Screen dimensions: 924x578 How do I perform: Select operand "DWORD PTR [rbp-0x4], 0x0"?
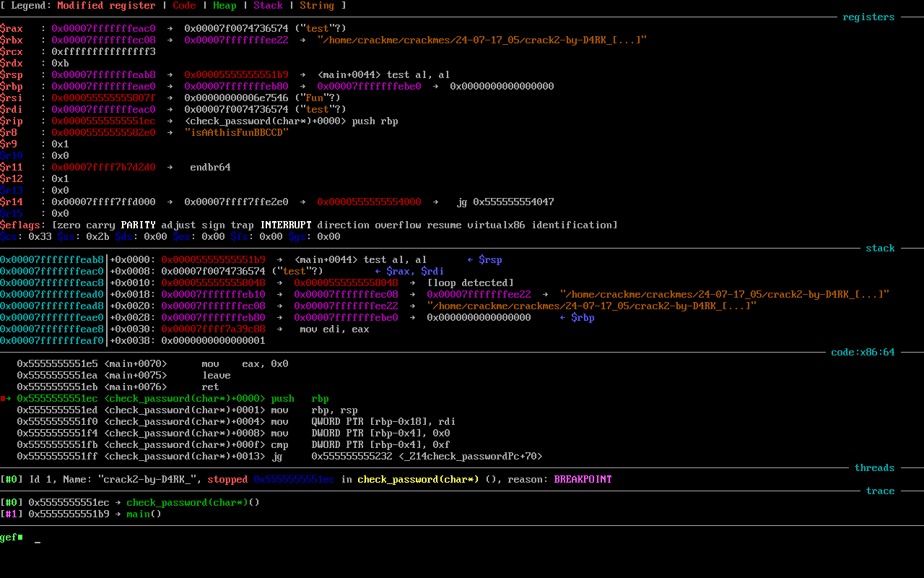[x=380, y=433]
